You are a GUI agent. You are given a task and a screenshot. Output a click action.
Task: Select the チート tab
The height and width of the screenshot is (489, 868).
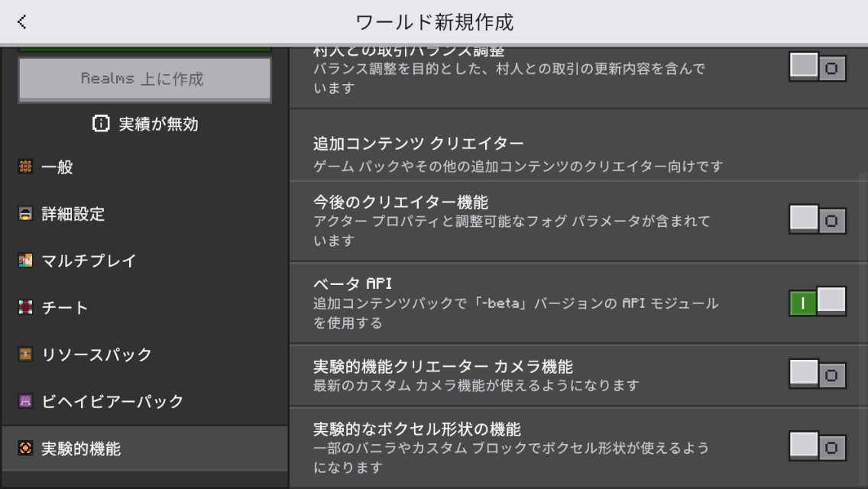pos(145,307)
